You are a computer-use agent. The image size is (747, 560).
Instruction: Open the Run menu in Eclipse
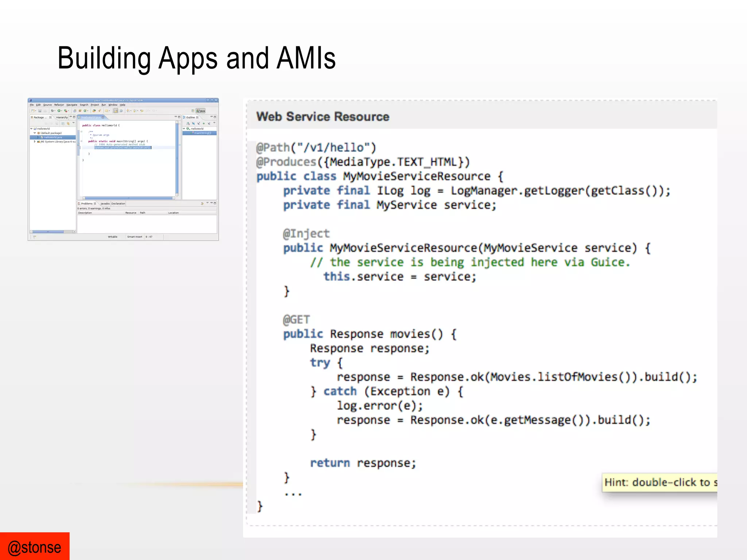tap(104, 105)
